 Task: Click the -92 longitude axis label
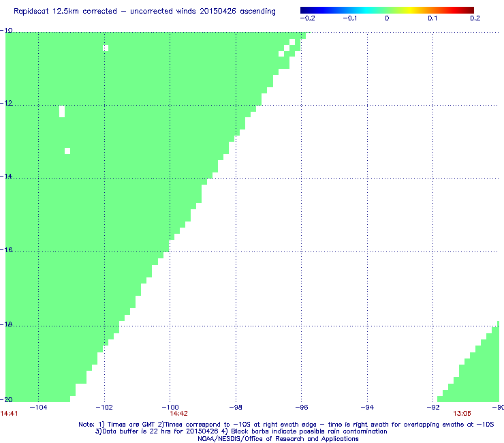coord(433,408)
